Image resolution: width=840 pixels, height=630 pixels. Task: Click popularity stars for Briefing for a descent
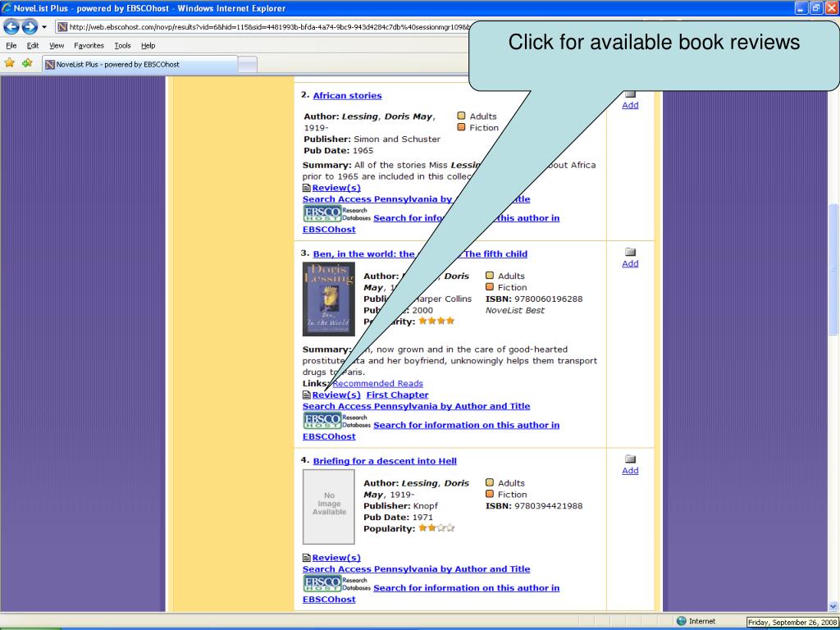click(436, 527)
